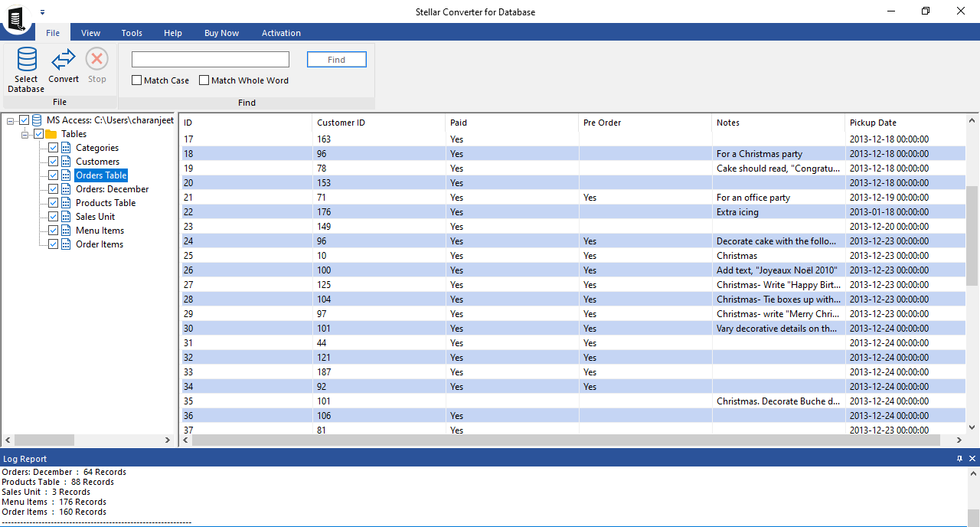
Task: Click the Pre Order column header
Action: pyautogui.click(x=645, y=123)
